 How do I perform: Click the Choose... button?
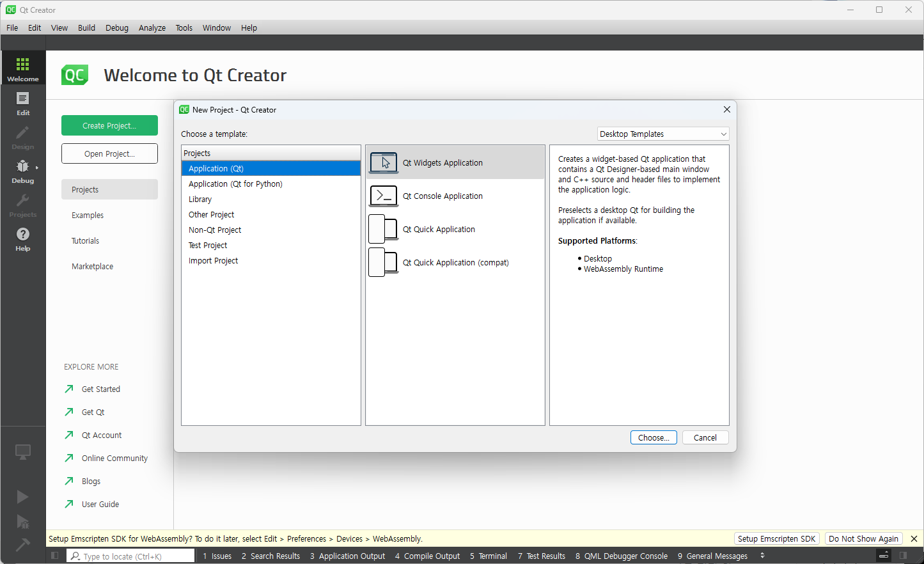(654, 437)
